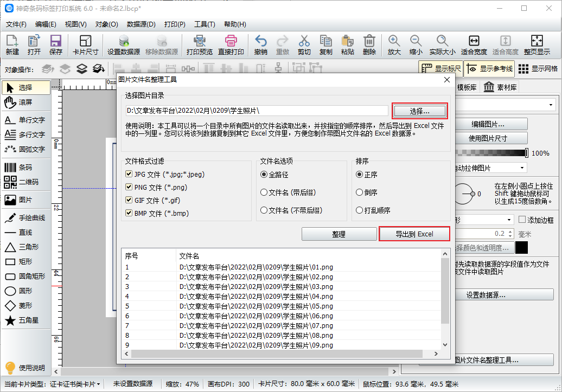Paste with the 粘贴 icon
This screenshot has width=562, height=392.
[347, 45]
